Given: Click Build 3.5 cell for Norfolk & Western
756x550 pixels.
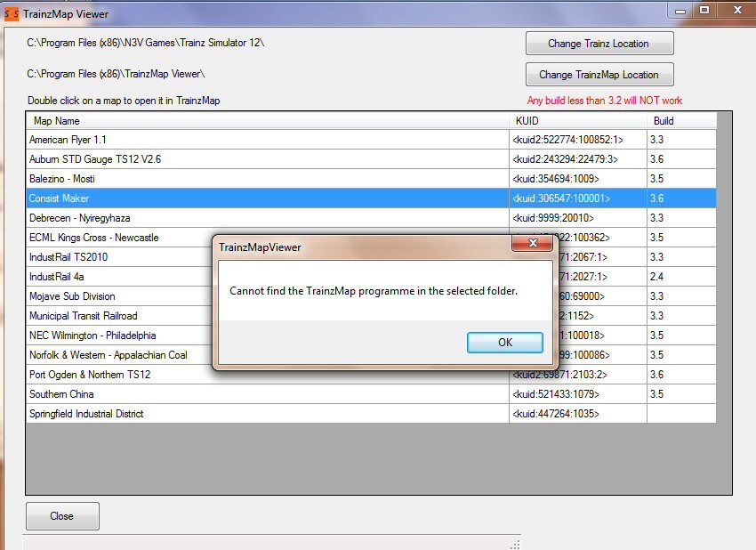Looking at the screenshot, I should [x=682, y=355].
